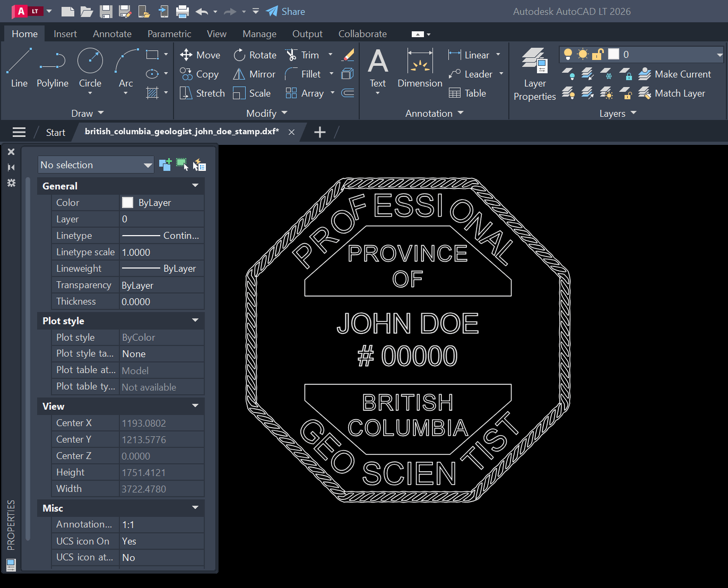Activate the Fillet tool
This screenshot has height=588, width=728.
[x=303, y=74]
